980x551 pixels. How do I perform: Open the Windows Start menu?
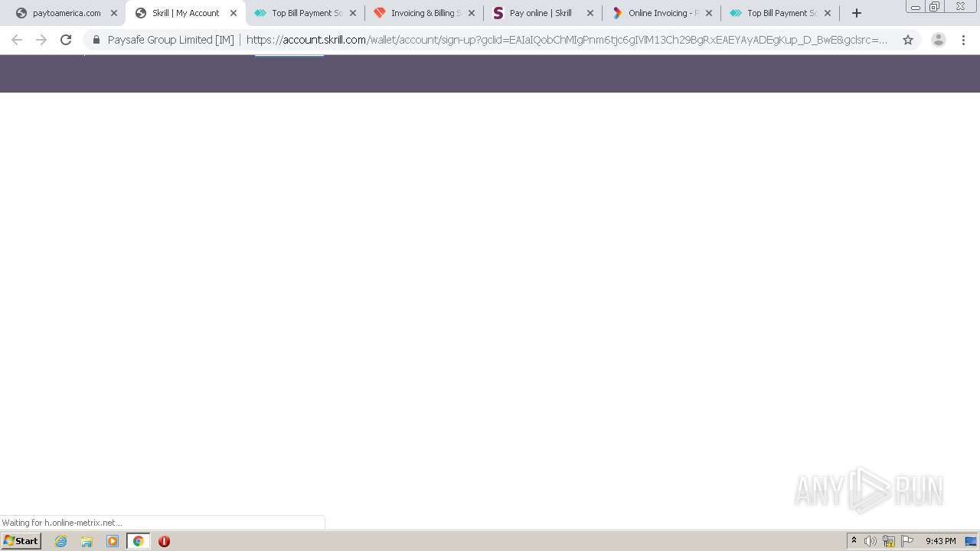click(x=21, y=541)
